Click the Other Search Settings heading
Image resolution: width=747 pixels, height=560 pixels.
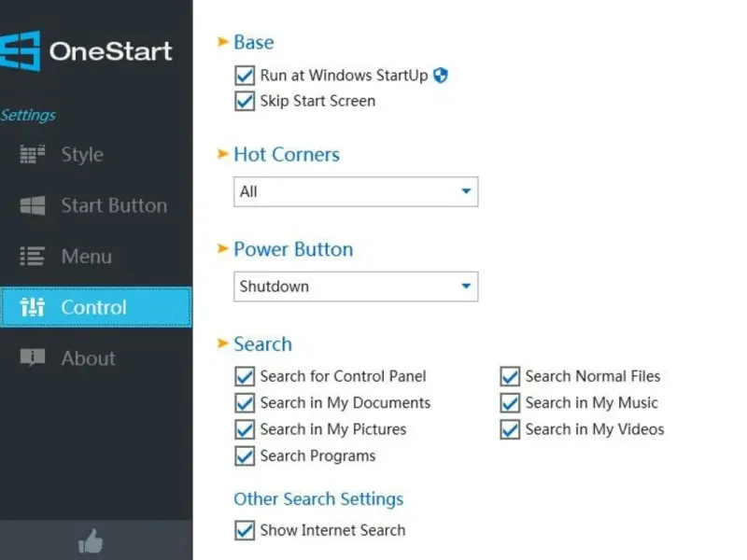[x=318, y=498]
